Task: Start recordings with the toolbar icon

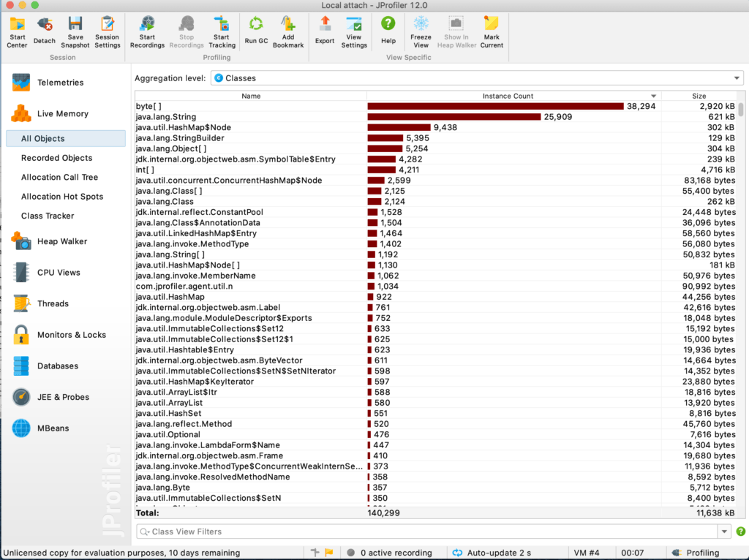Action: point(147,29)
